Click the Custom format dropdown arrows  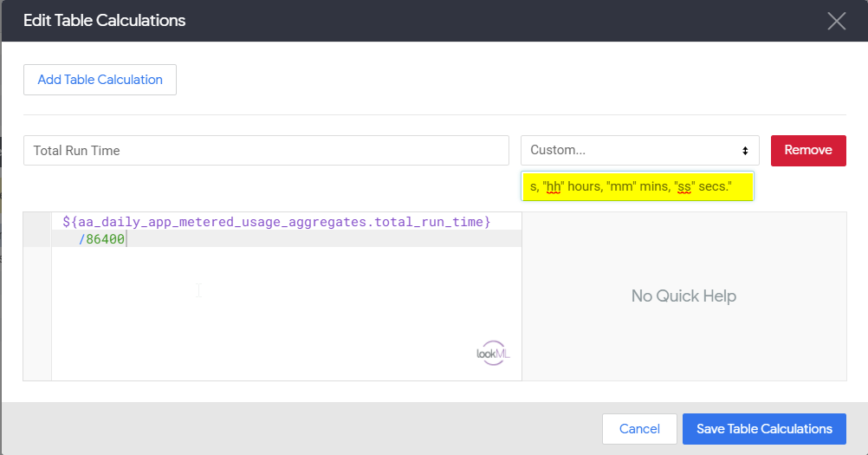(x=745, y=151)
